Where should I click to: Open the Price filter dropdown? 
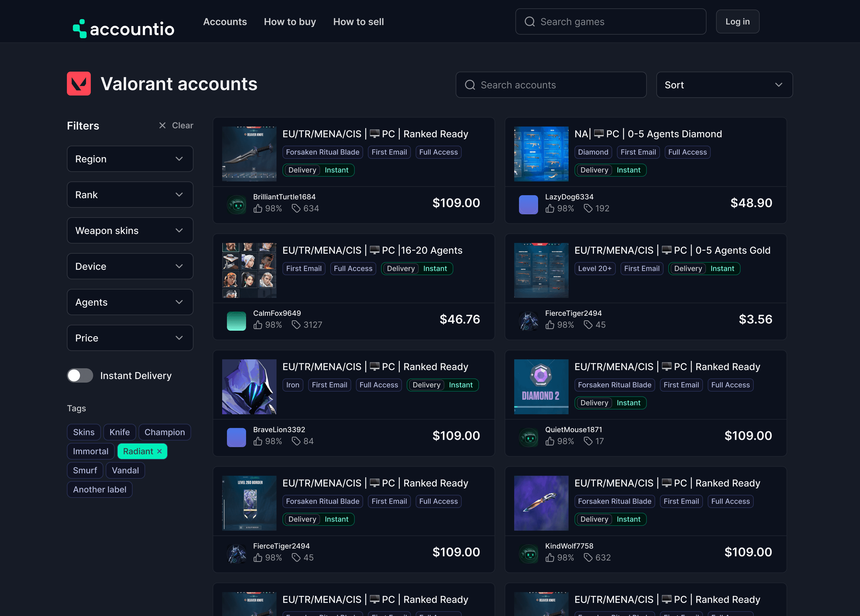pos(130,338)
